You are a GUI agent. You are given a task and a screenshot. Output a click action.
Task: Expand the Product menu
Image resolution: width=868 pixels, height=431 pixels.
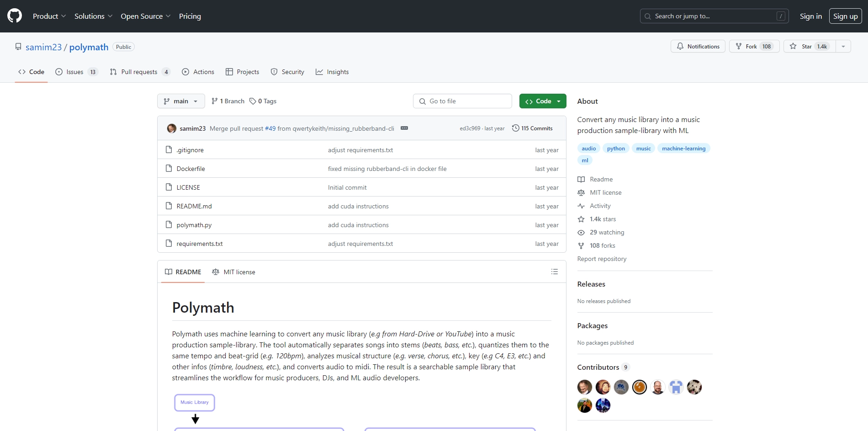pos(49,16)
